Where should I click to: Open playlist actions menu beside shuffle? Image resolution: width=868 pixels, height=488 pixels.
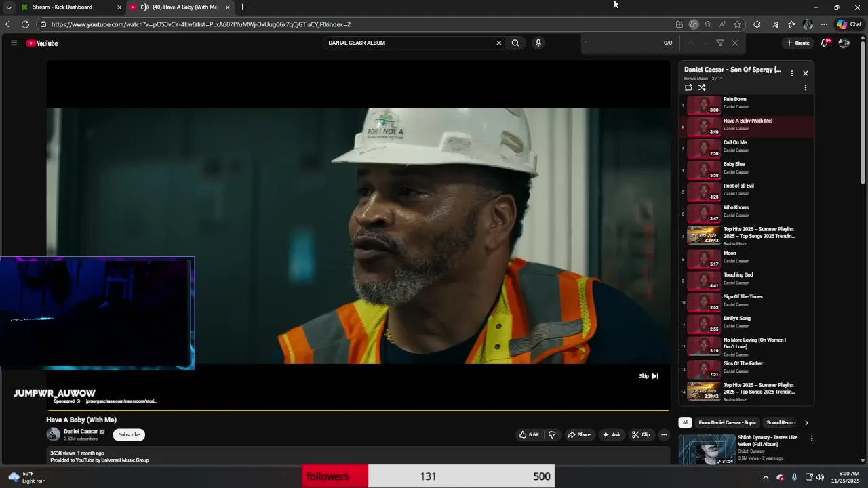tap(806, 88)
